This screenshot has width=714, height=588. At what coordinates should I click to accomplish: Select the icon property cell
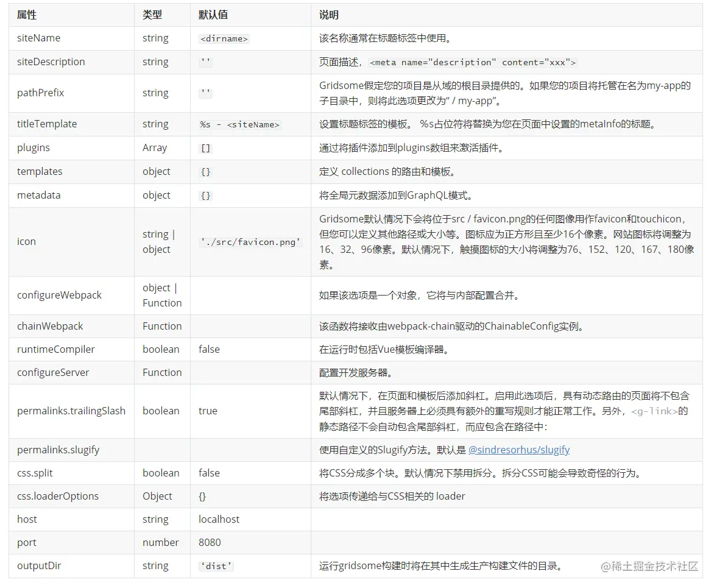click(71, 242)
